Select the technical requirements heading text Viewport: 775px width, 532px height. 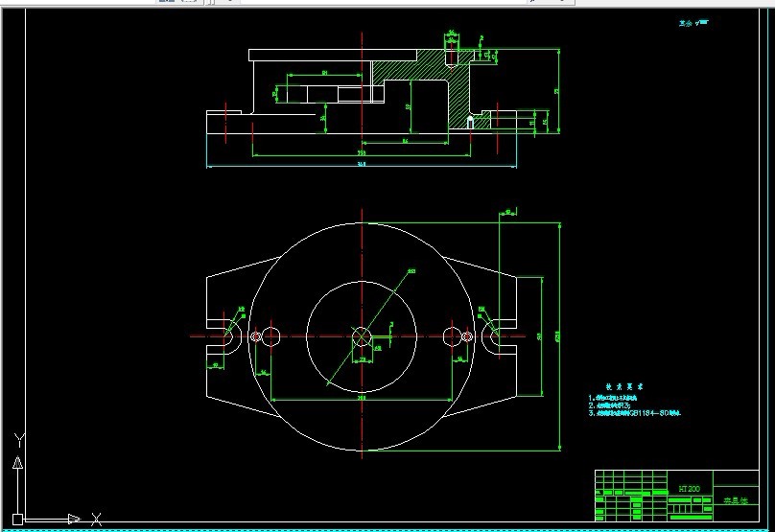(624, 386)
